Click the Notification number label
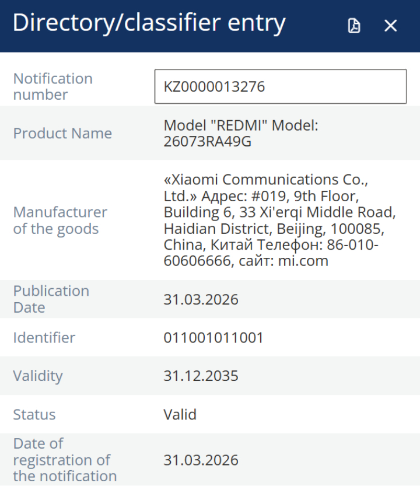420x504 pixels. [52, 86]
